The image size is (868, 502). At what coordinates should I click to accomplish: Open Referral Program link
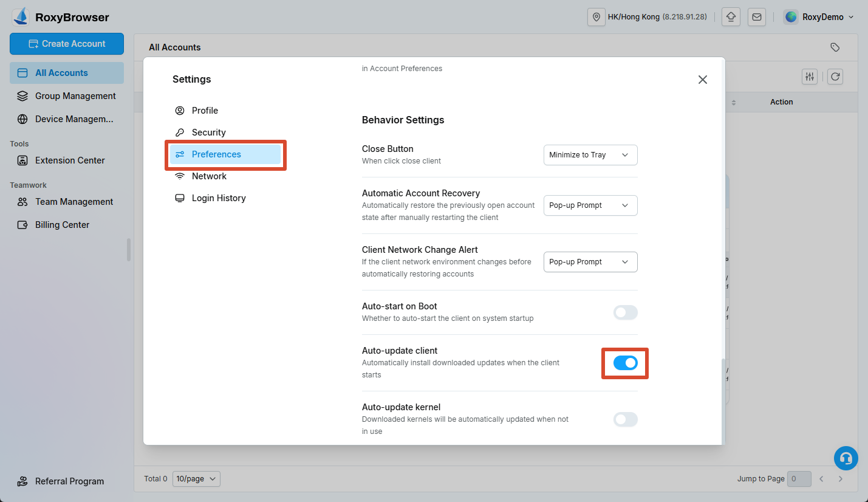[67, 481]
